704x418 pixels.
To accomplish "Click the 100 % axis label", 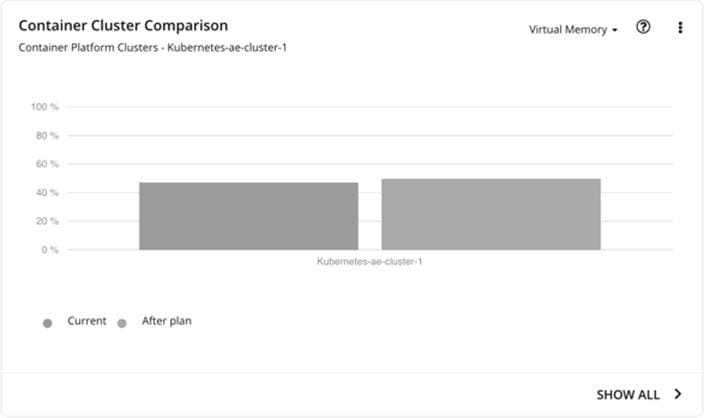I will [x=44, y=107].
